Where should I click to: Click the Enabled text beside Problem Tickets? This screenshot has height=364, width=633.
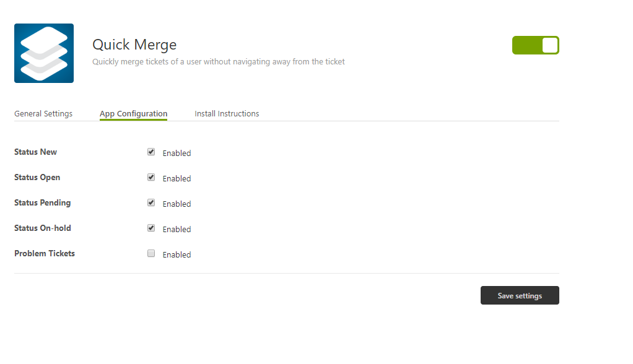pos(177,255)
